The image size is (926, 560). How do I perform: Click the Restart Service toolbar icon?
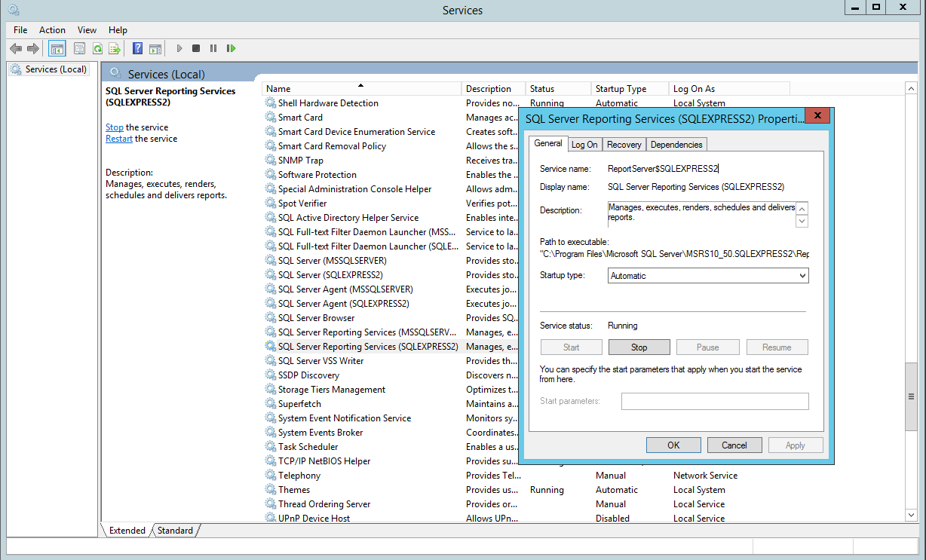point(231,48)
